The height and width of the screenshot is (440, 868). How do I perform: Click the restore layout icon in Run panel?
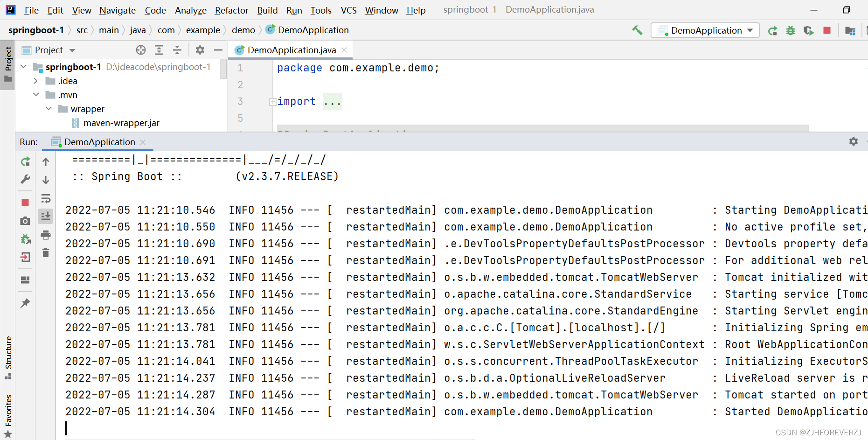pyautogui.click(x=26, y=280)
